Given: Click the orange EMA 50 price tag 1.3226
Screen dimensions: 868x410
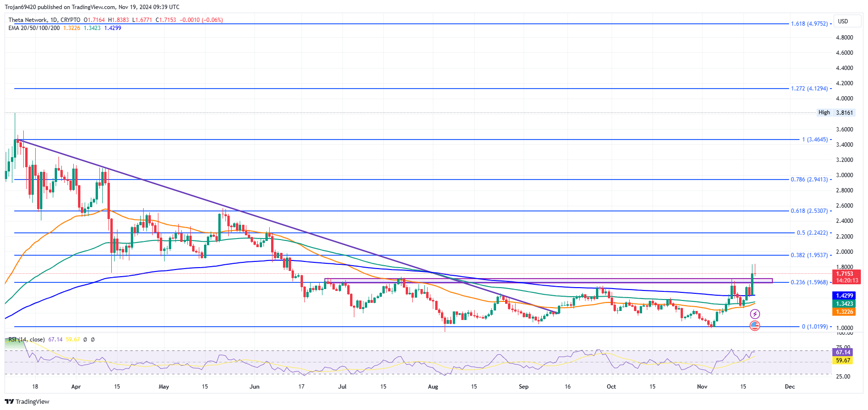Looking at the screenshot, I should coord(845,312).
